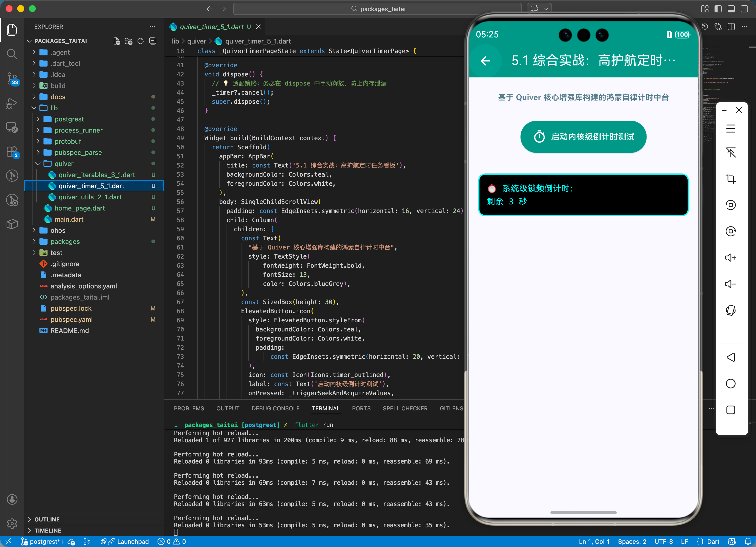Click emulator volume up icon
The width and height of the screenshot is (756, 547).
(x=730, y=258)
